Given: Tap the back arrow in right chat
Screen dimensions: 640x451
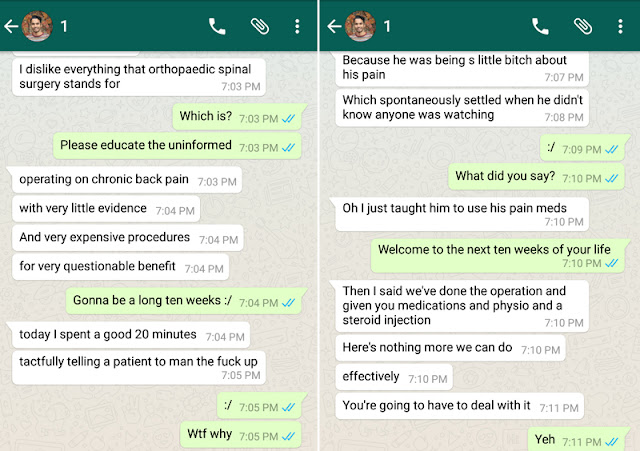Looking at the screenshot, I should 330,26.
